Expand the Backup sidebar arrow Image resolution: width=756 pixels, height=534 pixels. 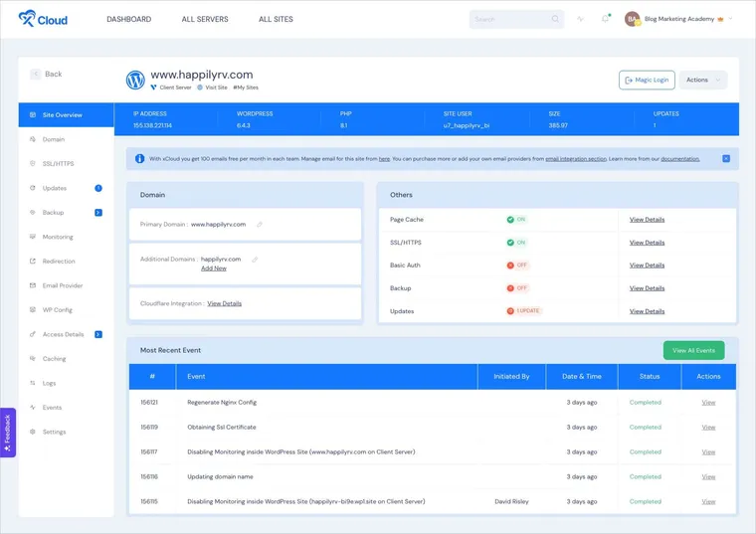(x=98, y=213)
